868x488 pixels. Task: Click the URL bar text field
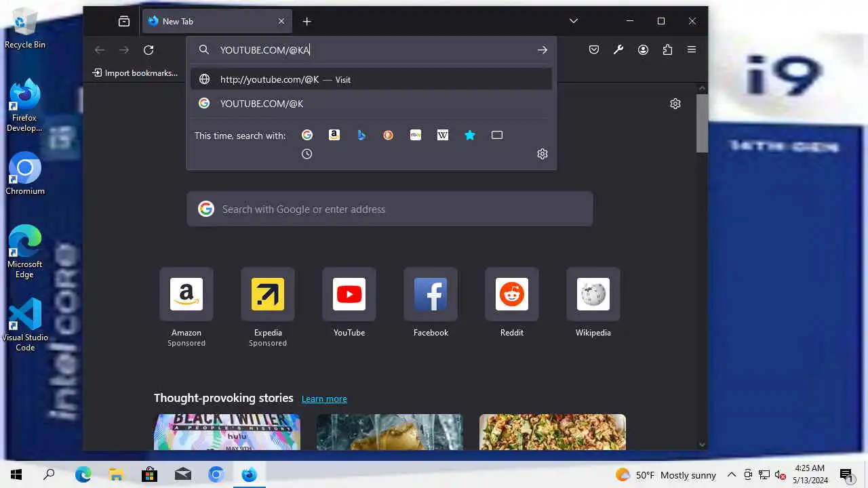(372, 49)
